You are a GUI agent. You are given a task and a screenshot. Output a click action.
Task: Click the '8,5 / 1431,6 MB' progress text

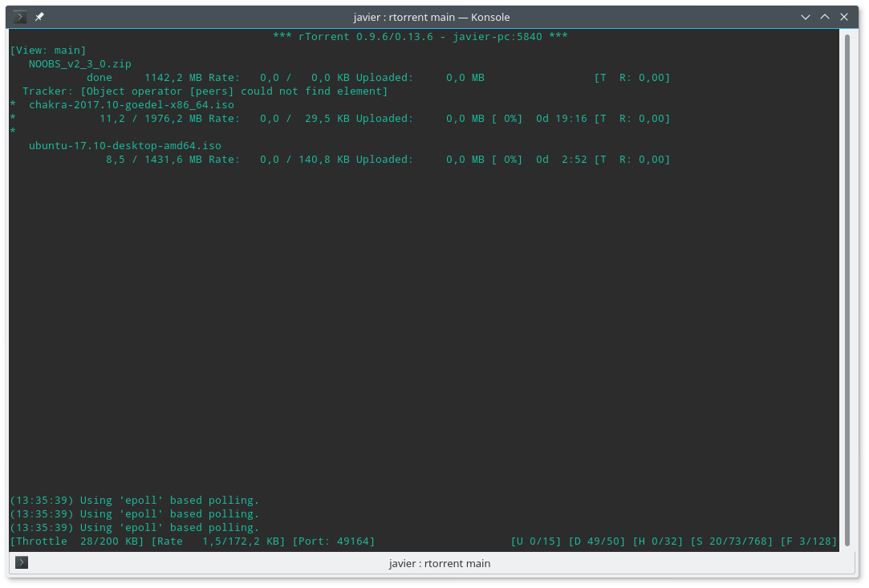[x=154, y=160]
